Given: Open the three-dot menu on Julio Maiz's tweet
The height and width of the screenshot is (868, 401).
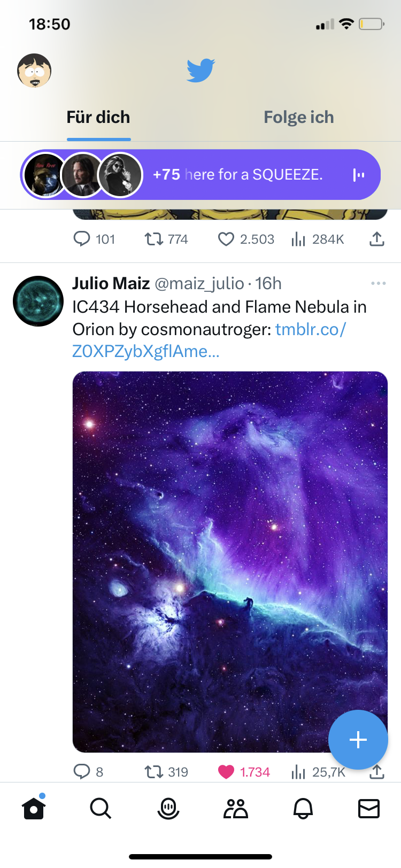Looking at the screenshot, I should tap(378, 283).
